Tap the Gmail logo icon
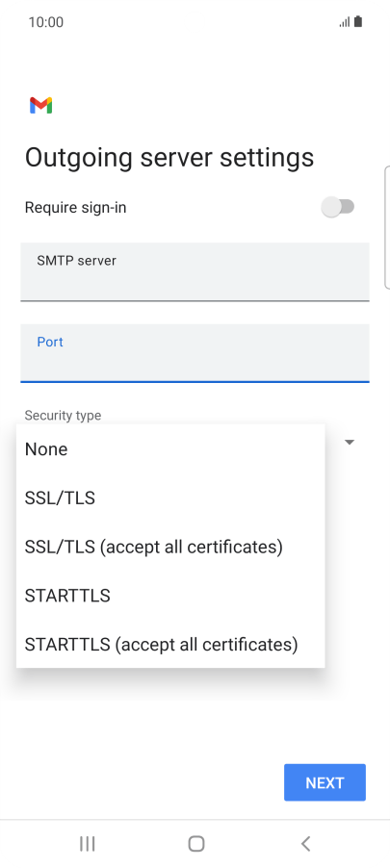 [41, 105]
